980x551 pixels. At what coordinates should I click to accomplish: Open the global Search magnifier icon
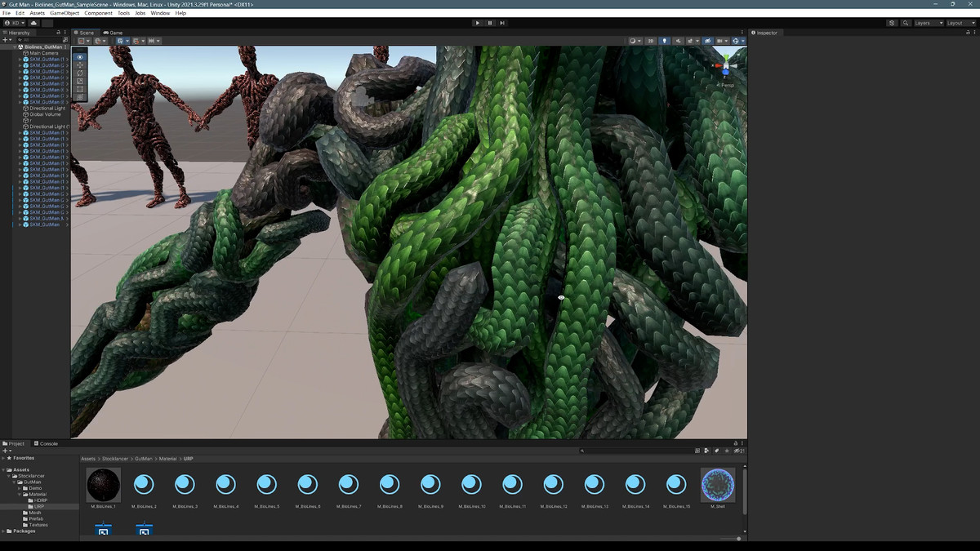(906, 23)
